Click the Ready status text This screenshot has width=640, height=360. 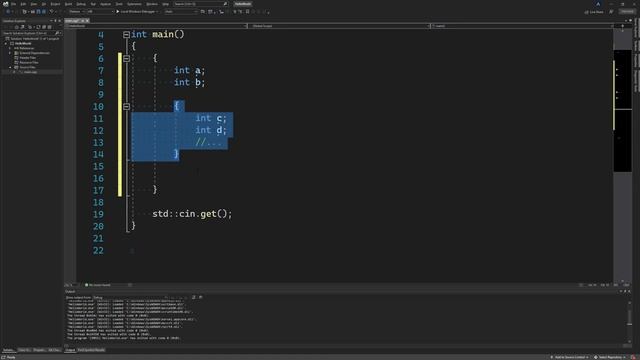coord(11,357)
